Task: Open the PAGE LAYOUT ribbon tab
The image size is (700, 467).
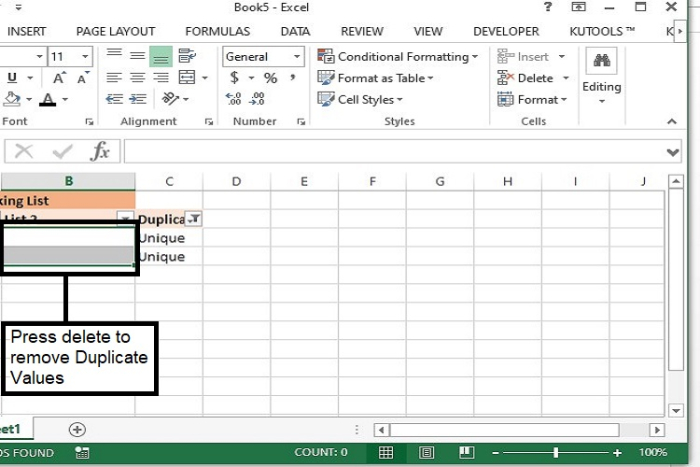Action: tap(116, 31)
